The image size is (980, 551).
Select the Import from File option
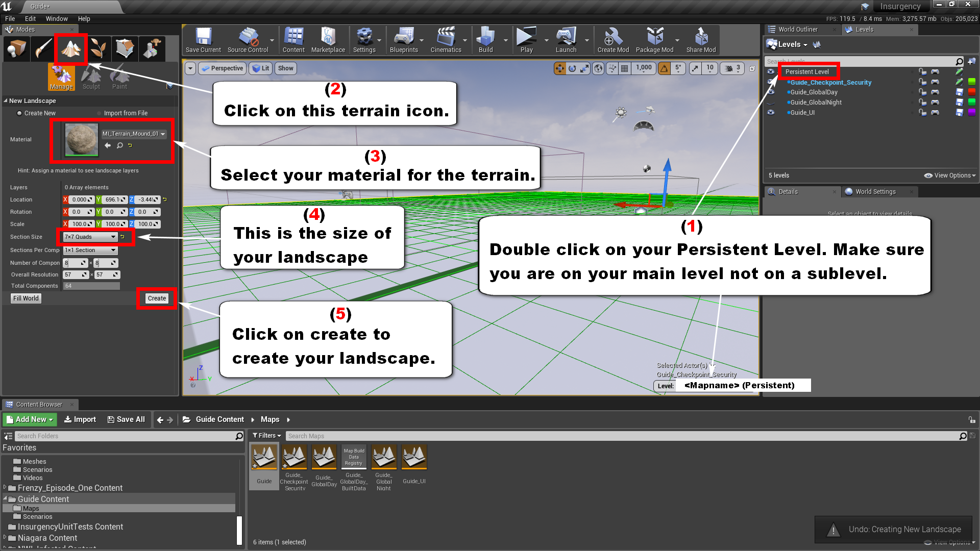click(122, 113)
